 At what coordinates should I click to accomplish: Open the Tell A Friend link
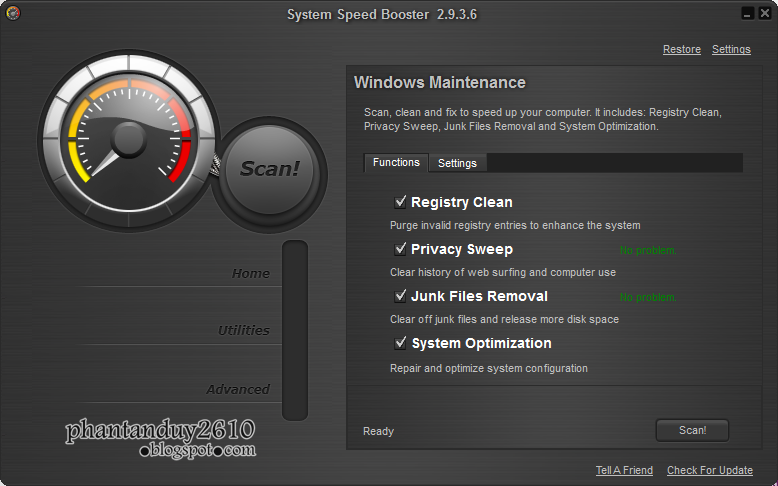pyautogui.click(x=624, y=470)
